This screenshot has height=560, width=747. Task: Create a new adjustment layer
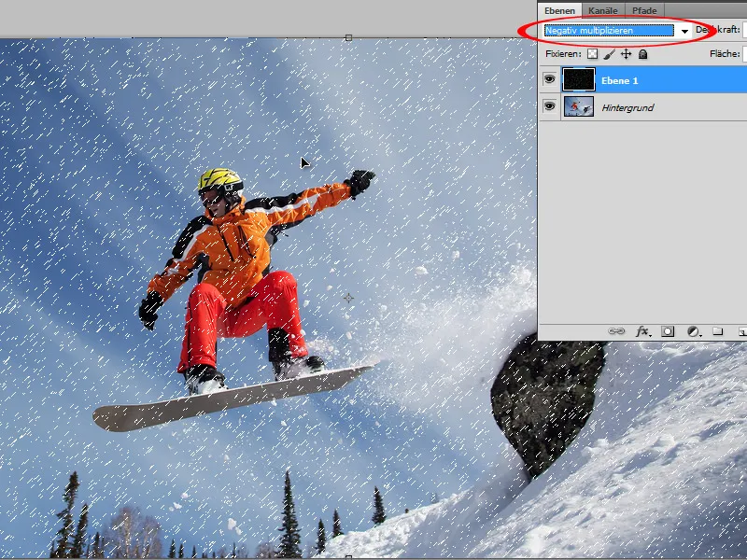pos(691,330)
